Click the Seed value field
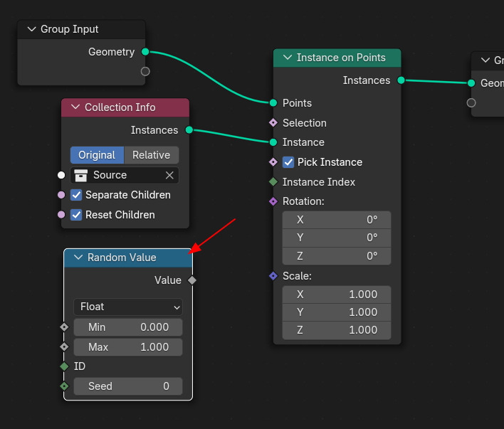Image resolution: width=504 pixels, height=429 pixels. [x=128, y=386]
